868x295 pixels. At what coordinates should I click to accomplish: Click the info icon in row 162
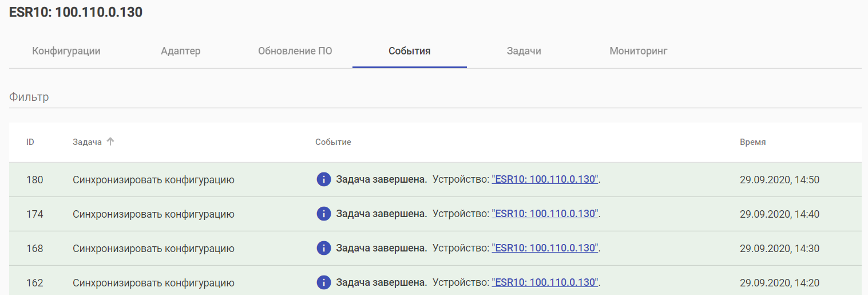324,282
